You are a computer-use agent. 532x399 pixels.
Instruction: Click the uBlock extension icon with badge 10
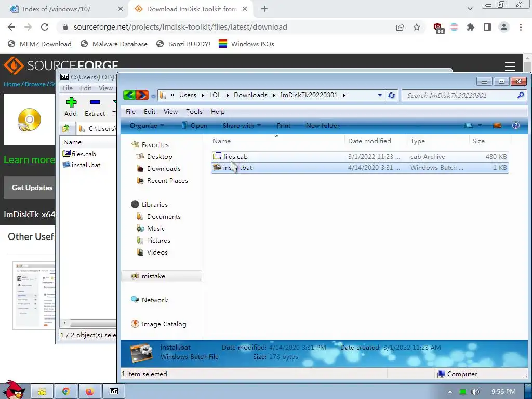click(x=438, y=28)
